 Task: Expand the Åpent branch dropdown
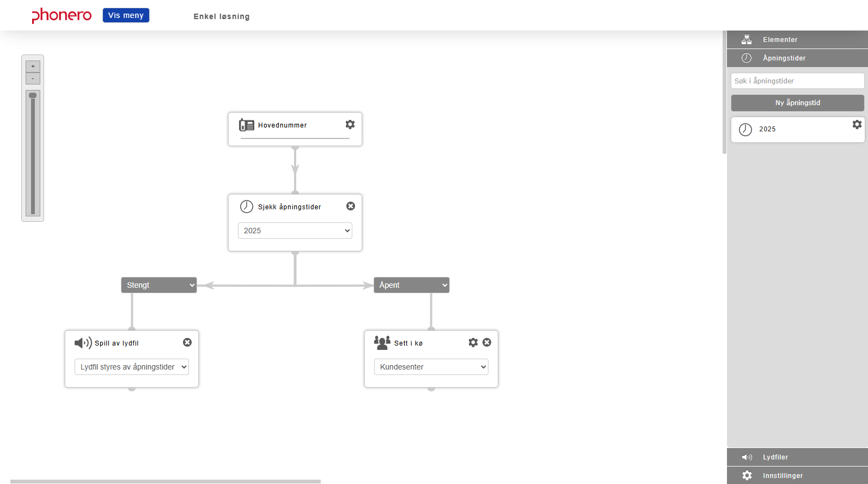(x=412, y=285)
